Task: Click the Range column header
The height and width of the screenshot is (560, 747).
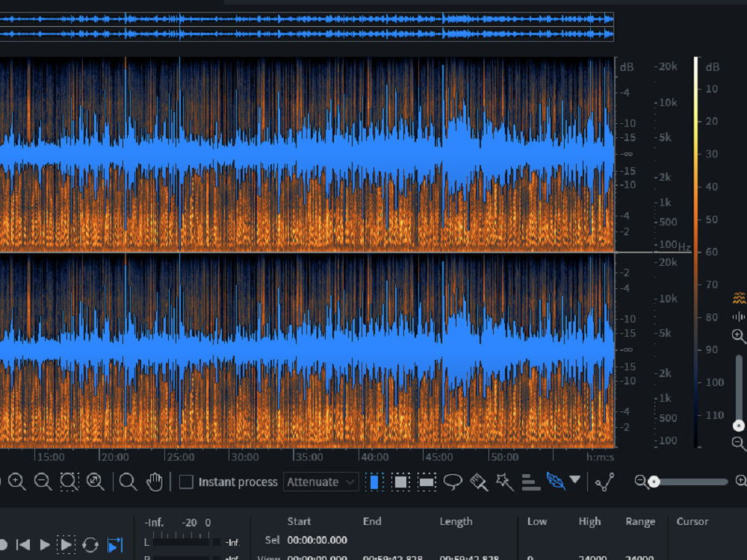Action: coord(640,521)
